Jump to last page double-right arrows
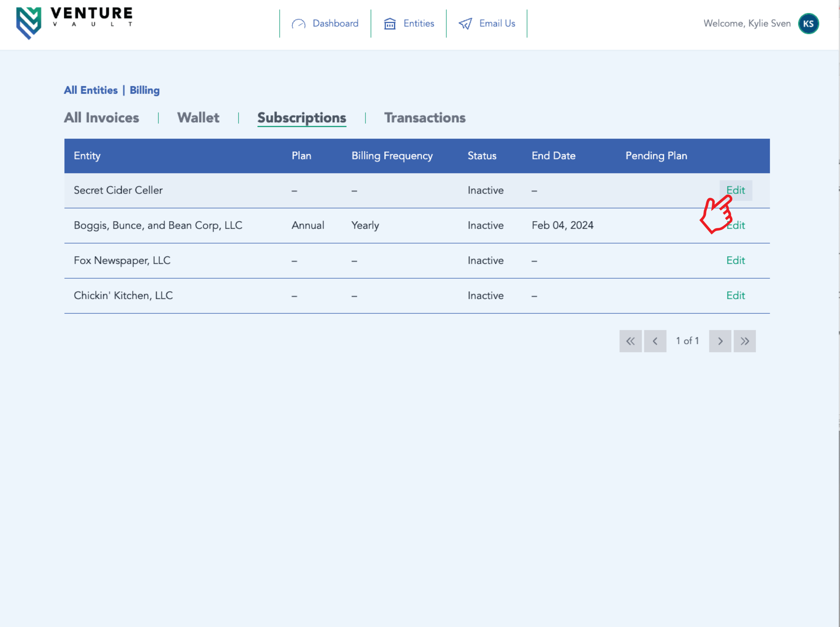Image resolution: width=840 pixels, height=627 pixels. point(744,341)
